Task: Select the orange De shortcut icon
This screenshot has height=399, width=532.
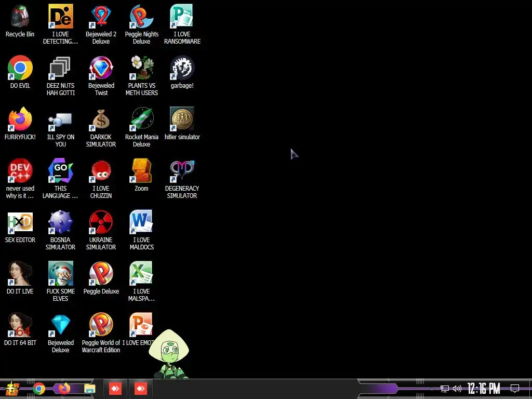Action: (x=60, y=16)
